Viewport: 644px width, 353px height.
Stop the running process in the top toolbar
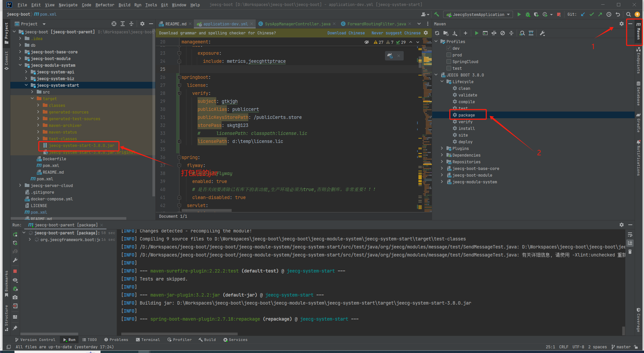(559, 14)
